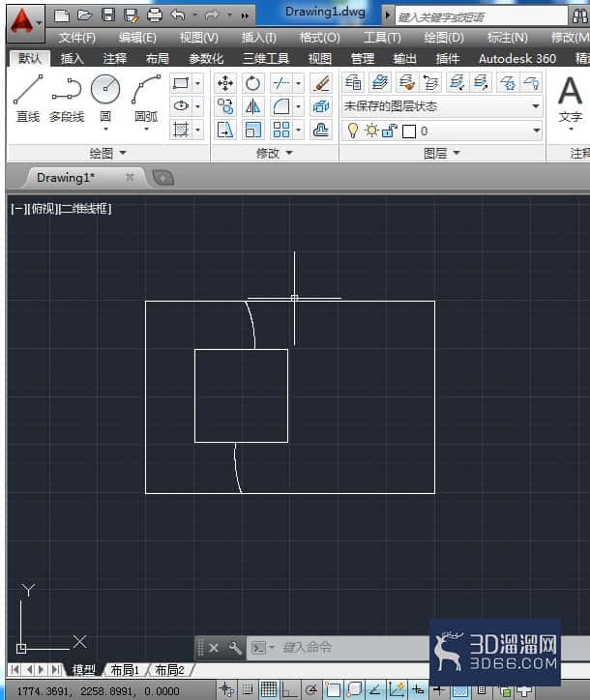Click the New file icon in quick access toolbar

(62, 15)
